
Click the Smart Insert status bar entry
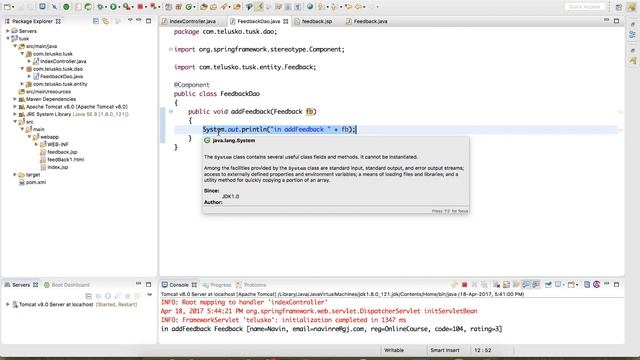445,350
